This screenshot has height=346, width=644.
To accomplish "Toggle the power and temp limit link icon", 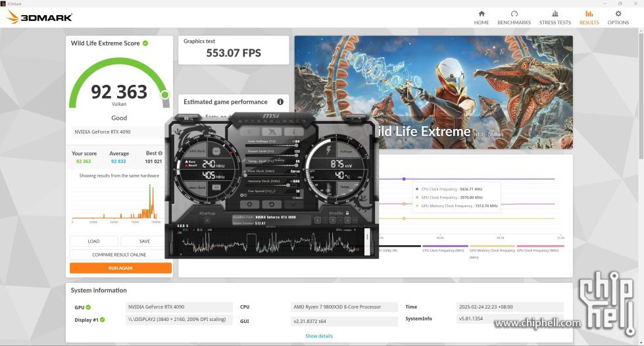I will (244, 161).
